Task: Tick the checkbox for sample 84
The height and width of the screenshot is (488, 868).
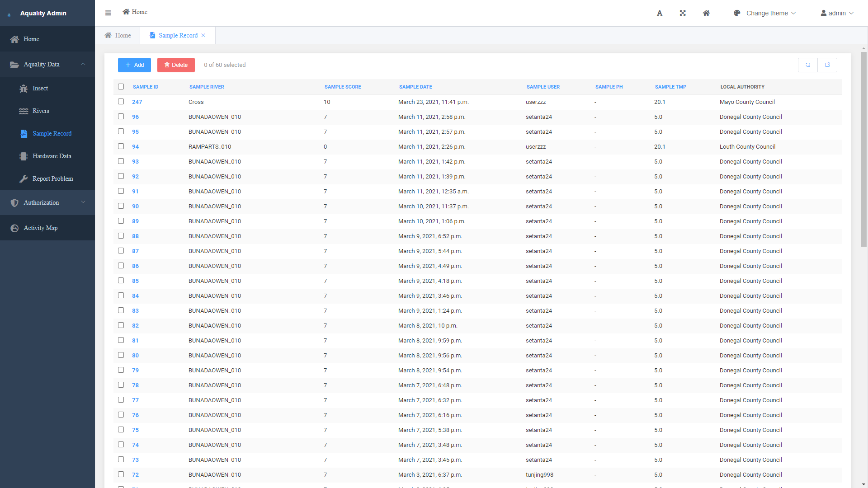Action: (121, 296)
